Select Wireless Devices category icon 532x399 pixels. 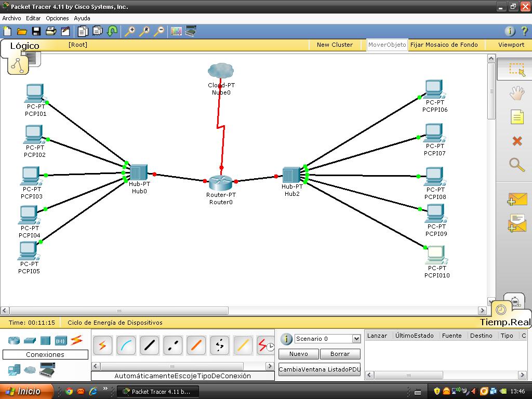point(61,341)
